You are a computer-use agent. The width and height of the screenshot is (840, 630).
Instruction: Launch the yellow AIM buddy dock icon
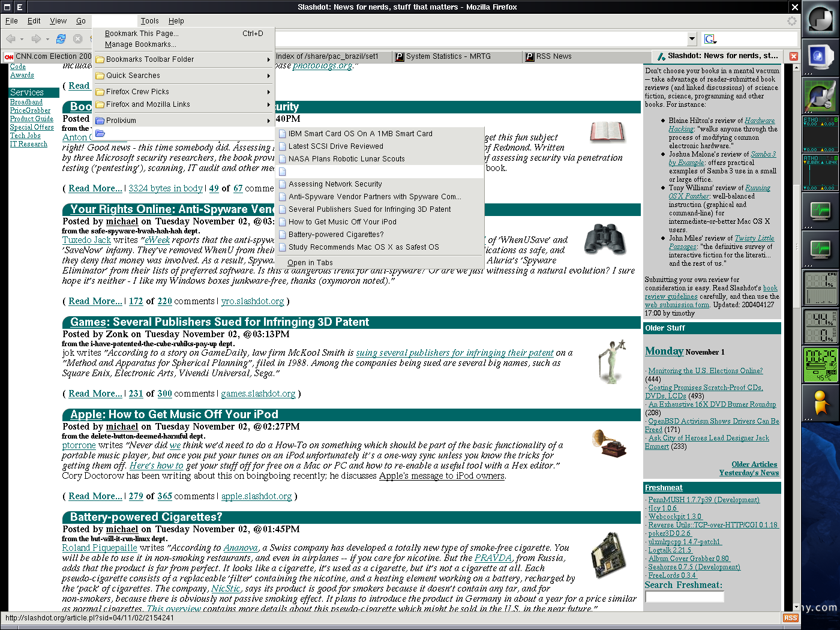tap(820, 403)
